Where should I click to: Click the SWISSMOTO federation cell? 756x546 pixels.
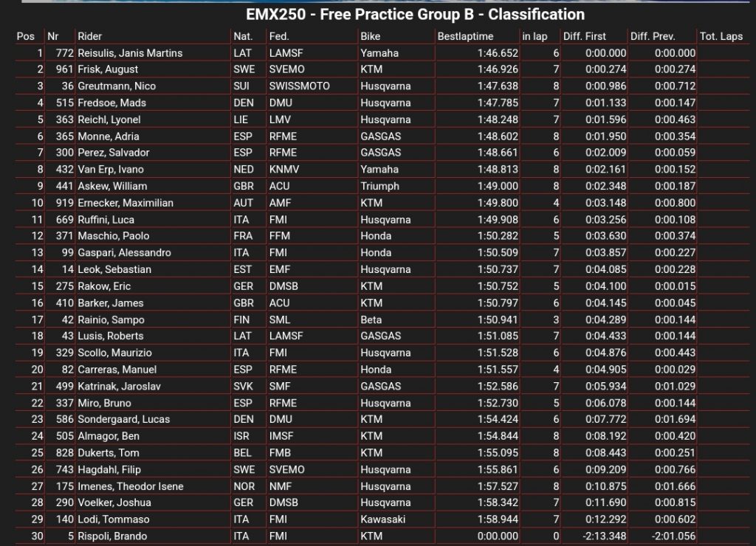tap(300, 86)
